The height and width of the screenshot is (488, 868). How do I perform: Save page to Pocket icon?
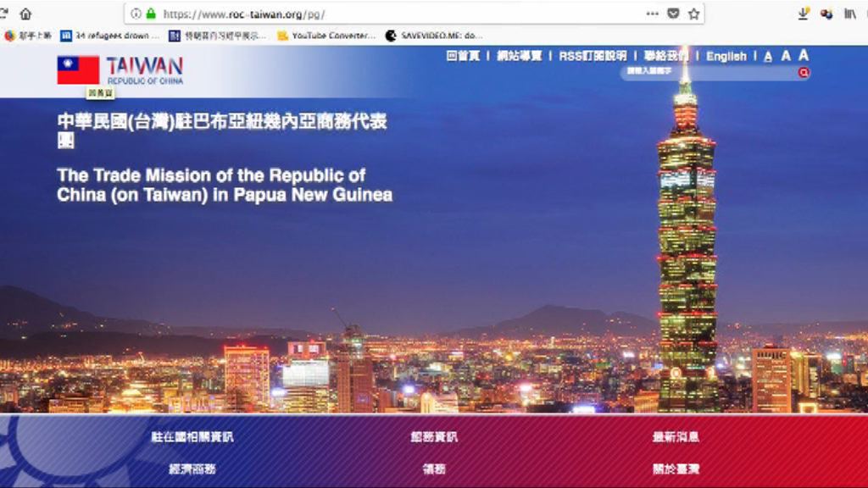[674, 13]
